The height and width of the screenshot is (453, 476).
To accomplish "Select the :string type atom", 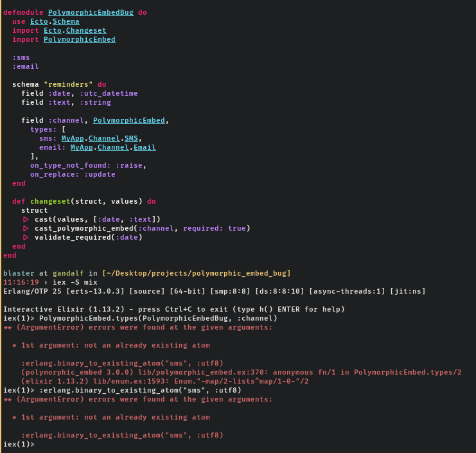I will coord(95,102).
